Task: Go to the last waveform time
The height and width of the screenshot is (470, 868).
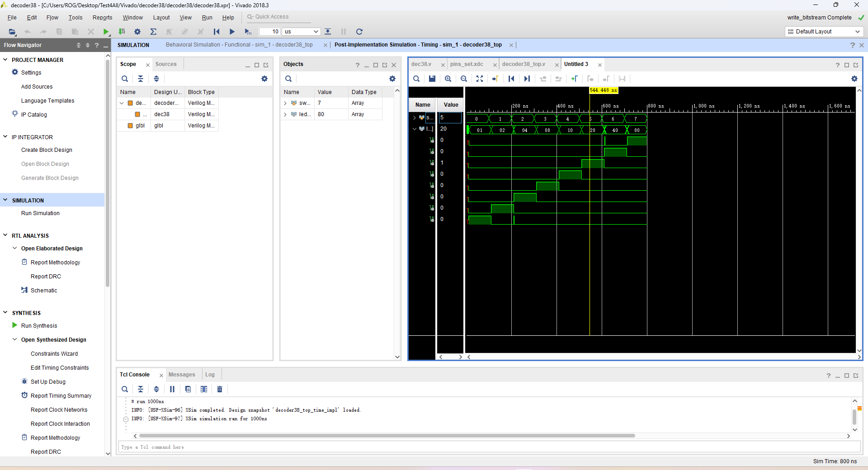Action: (527, 79)
